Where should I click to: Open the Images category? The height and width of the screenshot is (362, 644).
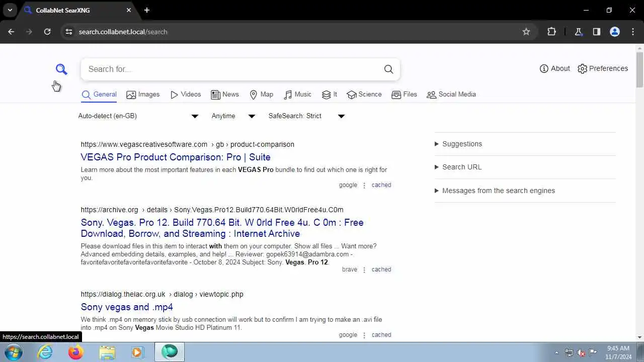coord(143,95)
